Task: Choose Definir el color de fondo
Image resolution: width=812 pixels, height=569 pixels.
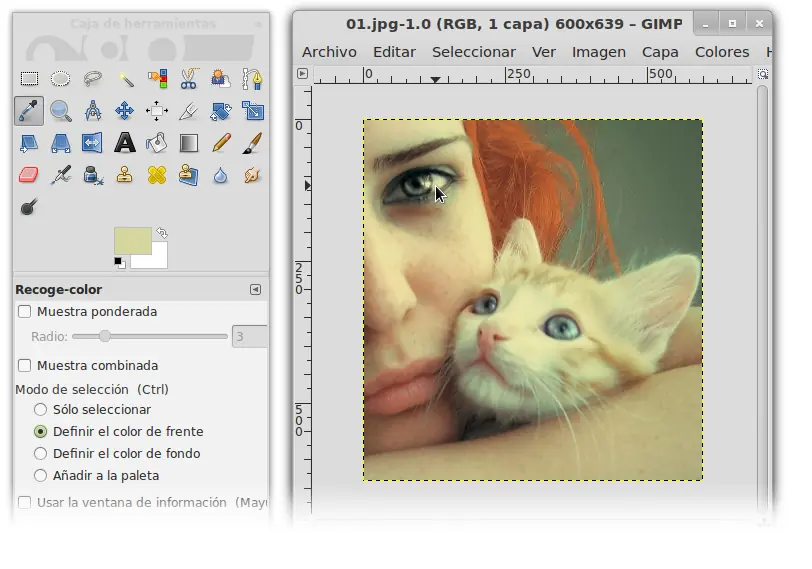Action: tap(40, 454)
